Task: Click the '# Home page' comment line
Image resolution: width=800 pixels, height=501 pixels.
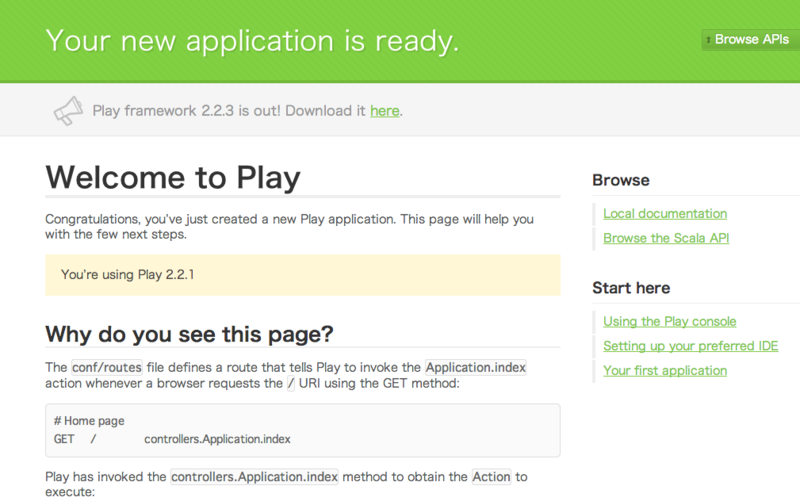Action: point(89,421)
